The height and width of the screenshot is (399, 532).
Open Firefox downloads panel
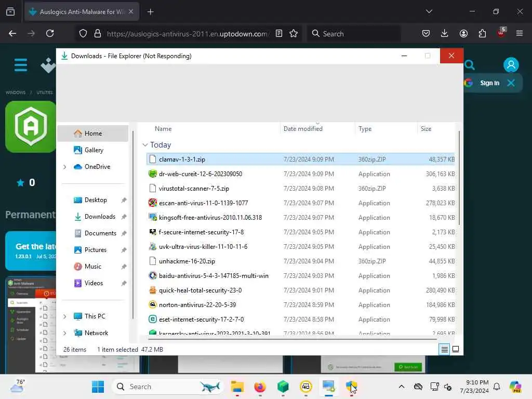pos(445,33)
